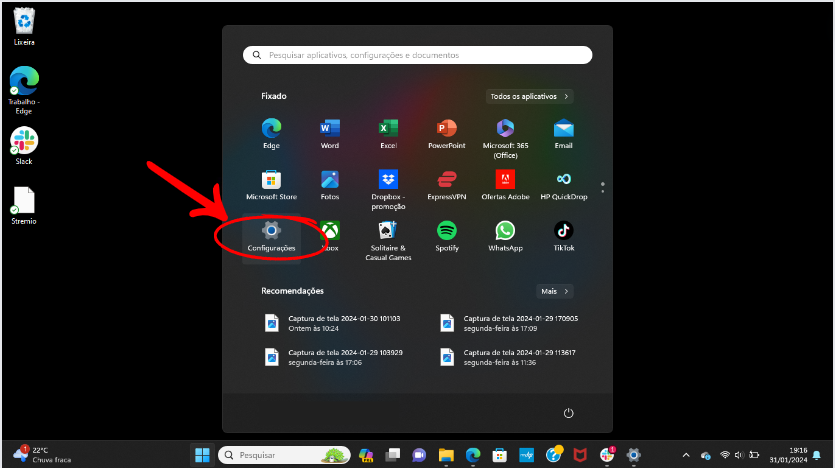The width and height of the screenshot is (835, 468).
Task: Click taskbar Pesquisar search box
Action: (x=284, y=455)
